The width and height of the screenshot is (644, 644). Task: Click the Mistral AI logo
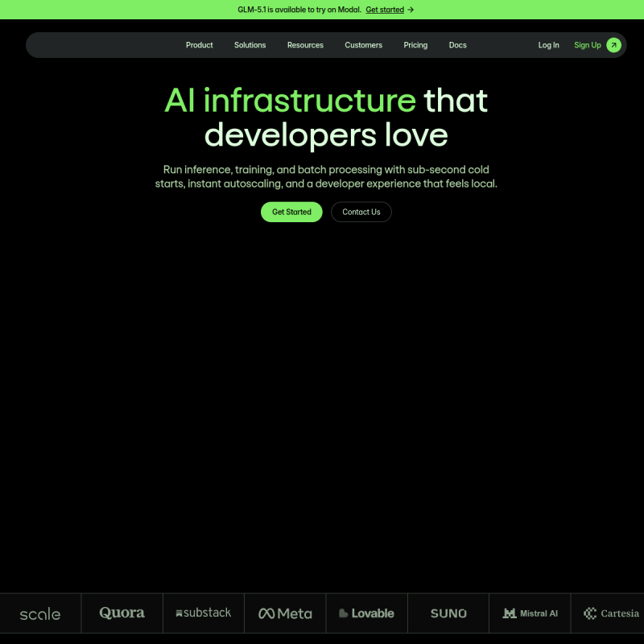530,613
